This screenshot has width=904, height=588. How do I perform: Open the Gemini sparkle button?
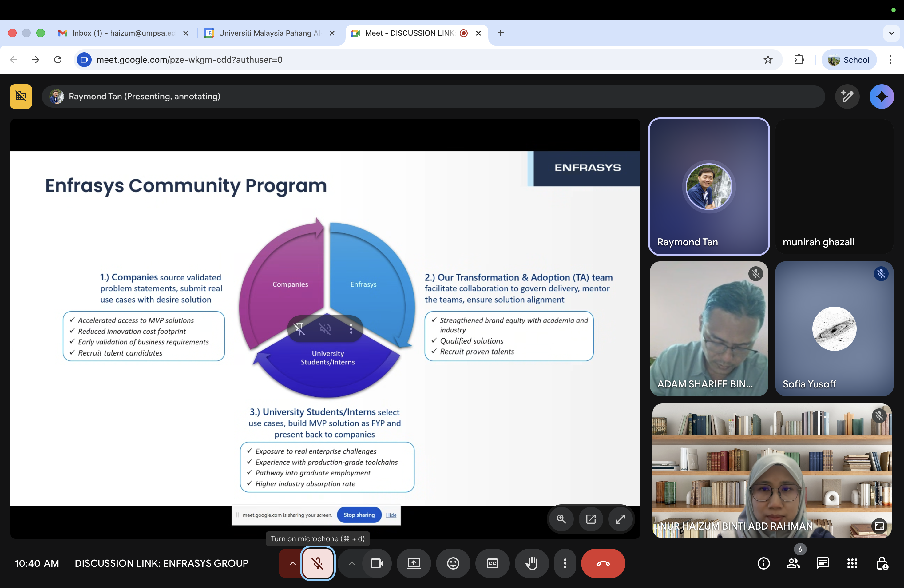881,97
